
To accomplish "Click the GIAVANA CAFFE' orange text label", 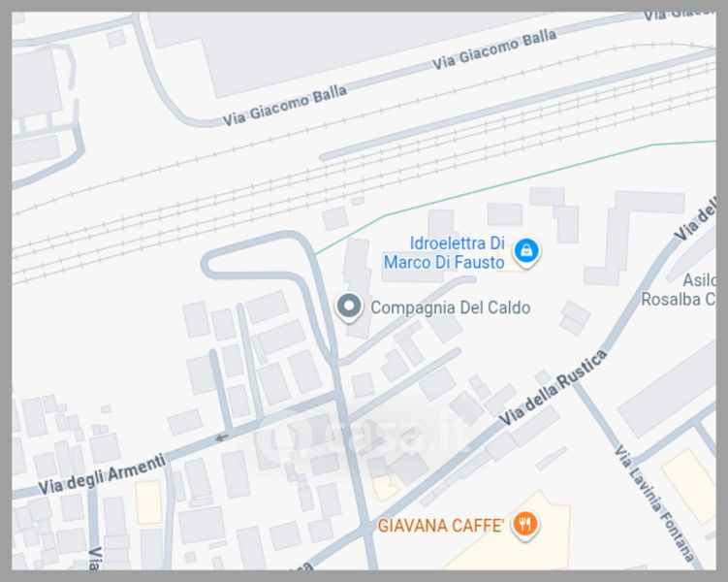I will tap(441, 526).
